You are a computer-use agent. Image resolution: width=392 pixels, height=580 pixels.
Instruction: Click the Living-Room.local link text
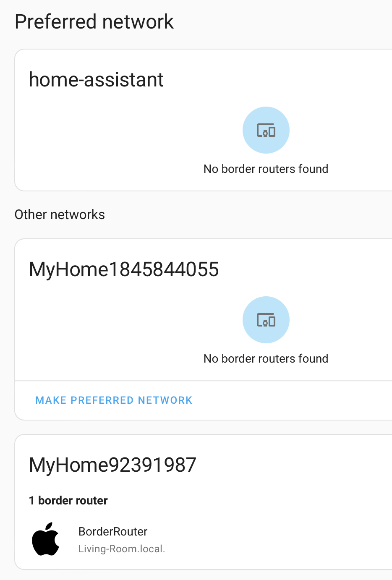[122, 548]
